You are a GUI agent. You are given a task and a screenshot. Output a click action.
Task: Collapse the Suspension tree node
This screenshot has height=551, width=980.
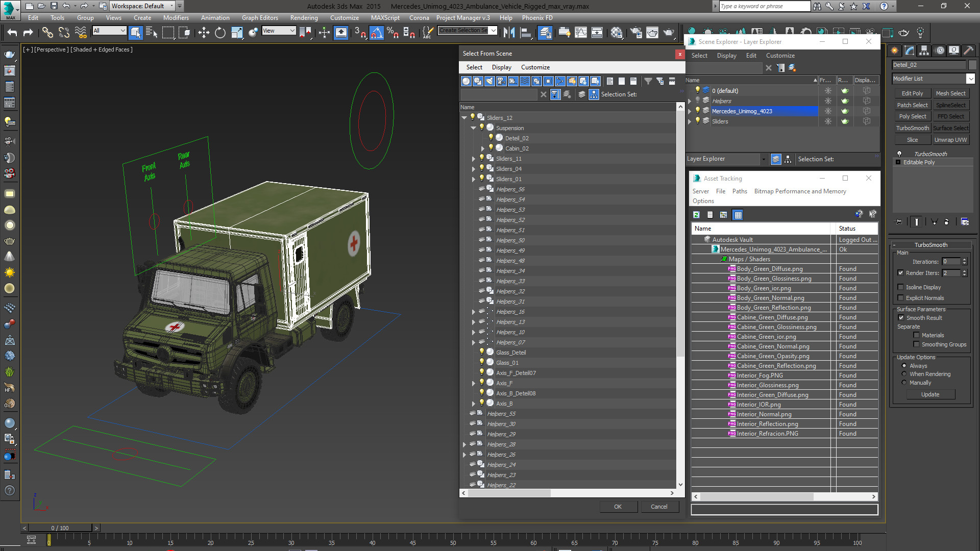coord(474,128)
